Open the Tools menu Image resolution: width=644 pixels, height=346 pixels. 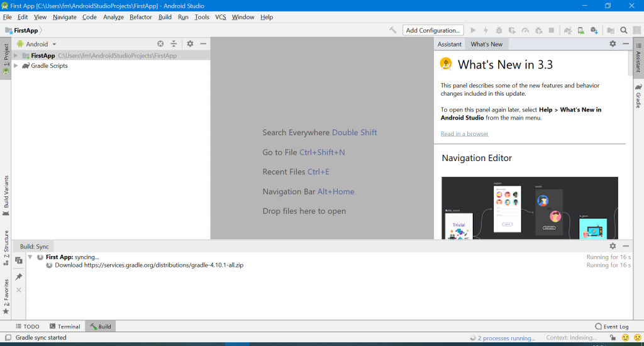pyautogui.click(x=202, y=17)
